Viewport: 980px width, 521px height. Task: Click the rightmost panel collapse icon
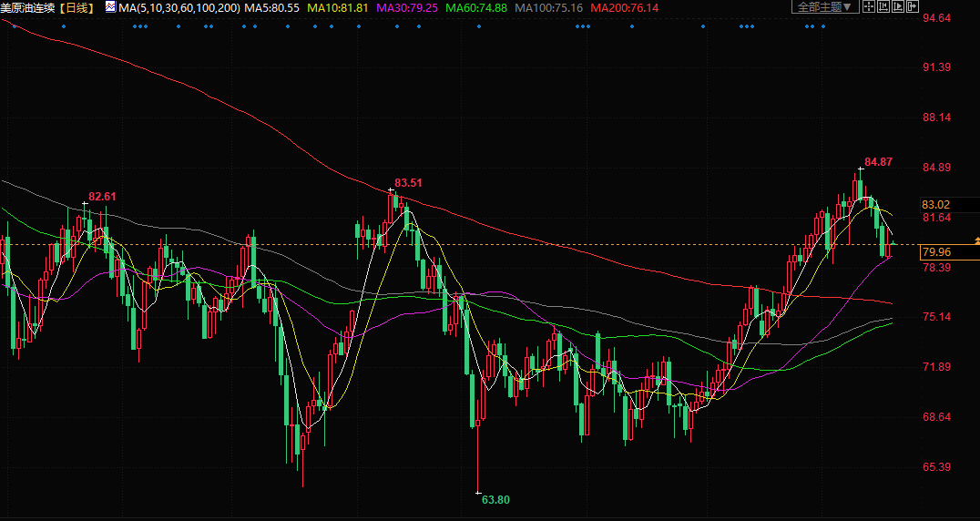pos(913,7)
